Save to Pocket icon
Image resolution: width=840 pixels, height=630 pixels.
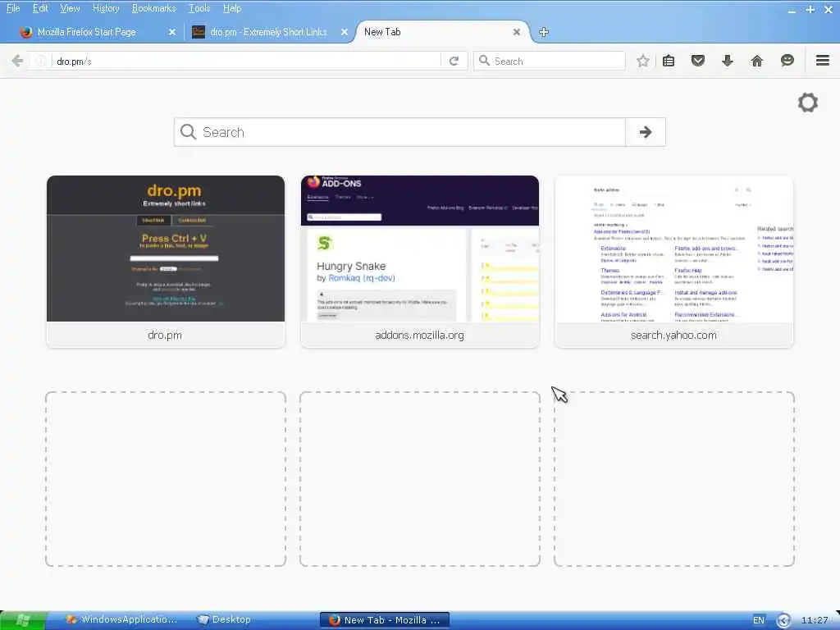[x=697, y=61]
